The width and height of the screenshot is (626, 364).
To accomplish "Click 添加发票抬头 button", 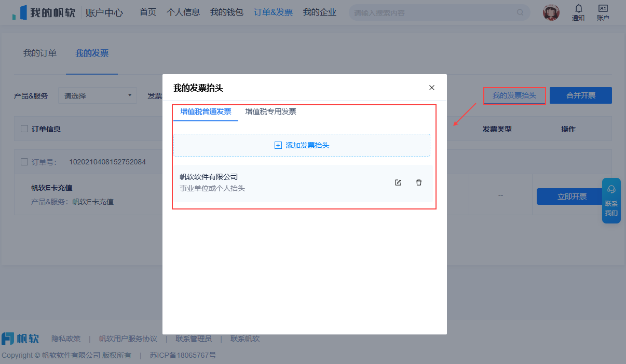I will coord(302,145).
